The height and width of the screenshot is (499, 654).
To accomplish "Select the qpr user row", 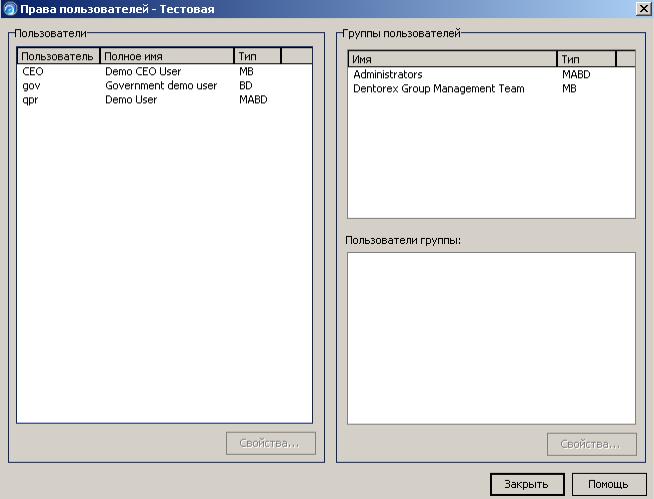I will 164,100.
